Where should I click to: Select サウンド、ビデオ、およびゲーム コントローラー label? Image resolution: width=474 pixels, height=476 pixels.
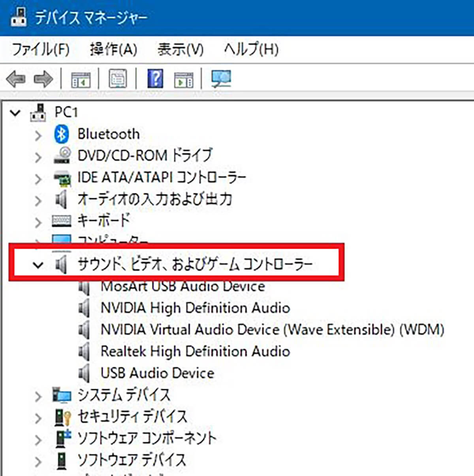pos(195,264)
